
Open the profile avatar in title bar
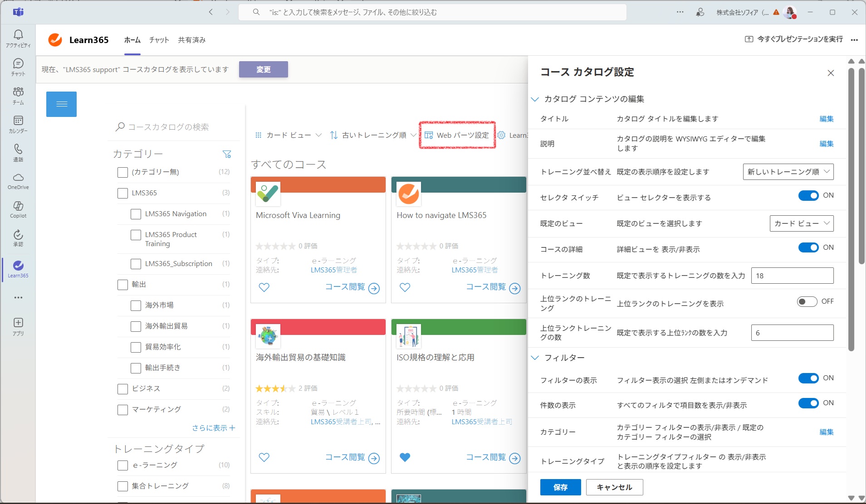coord(790,12)
